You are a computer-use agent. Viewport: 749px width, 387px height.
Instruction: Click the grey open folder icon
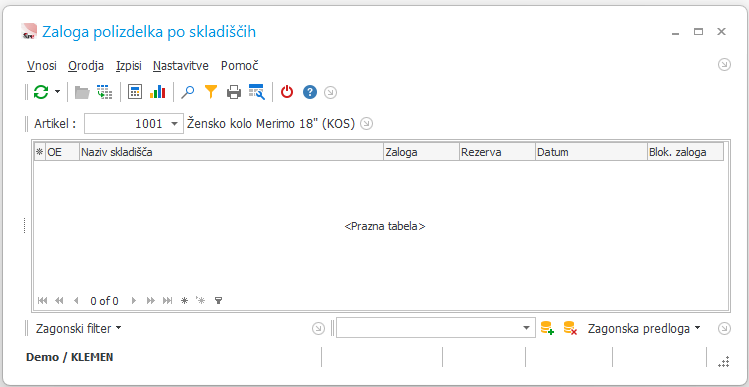click(x=82, y=92)
